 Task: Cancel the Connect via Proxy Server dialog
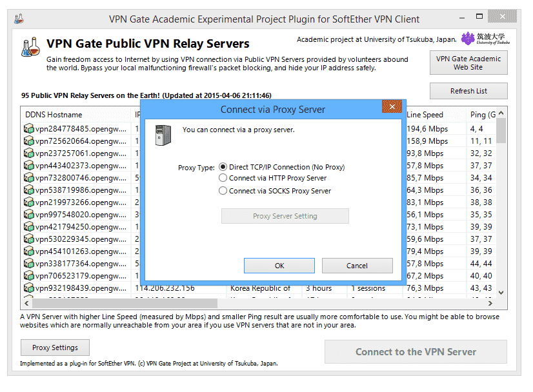pos(357,266)
